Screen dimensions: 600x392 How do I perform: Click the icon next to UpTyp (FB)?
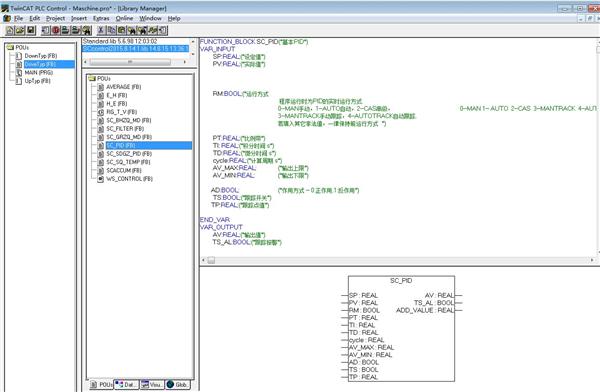(x=18, y=81)
